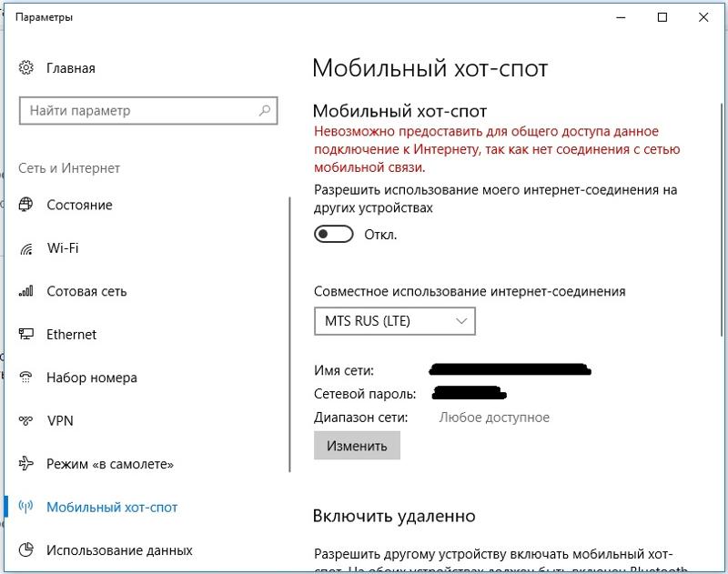The height and width of the screenshot is (574, 728).
Task: Select the Сотовая сеть menu entry
Action: coord(86,291)
